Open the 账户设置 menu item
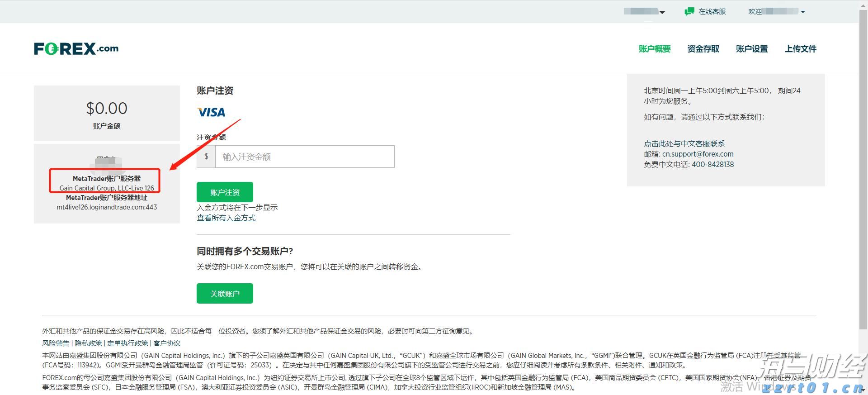The width and height of the screenshot is (868, 395). (751, 49)
